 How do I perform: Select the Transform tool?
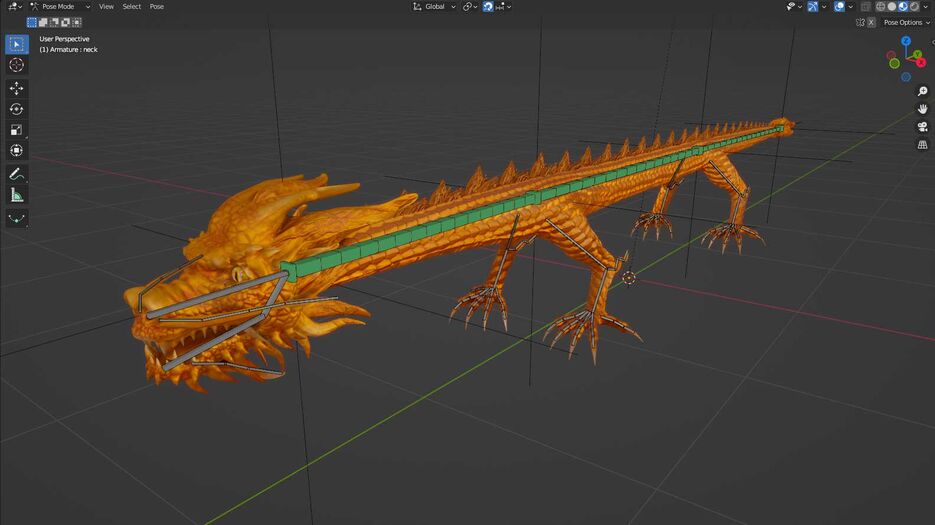point(17,151)
